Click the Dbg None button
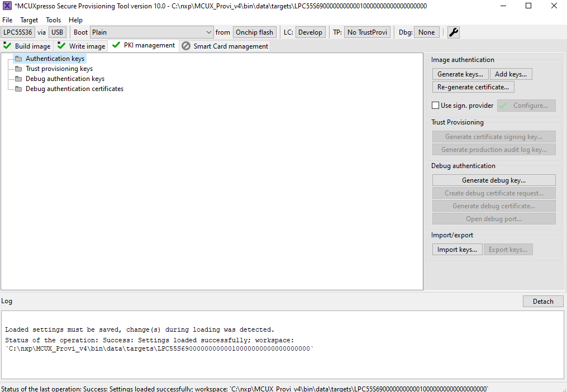This screenshot has width=567, height=392. click(x=427, y=32)
